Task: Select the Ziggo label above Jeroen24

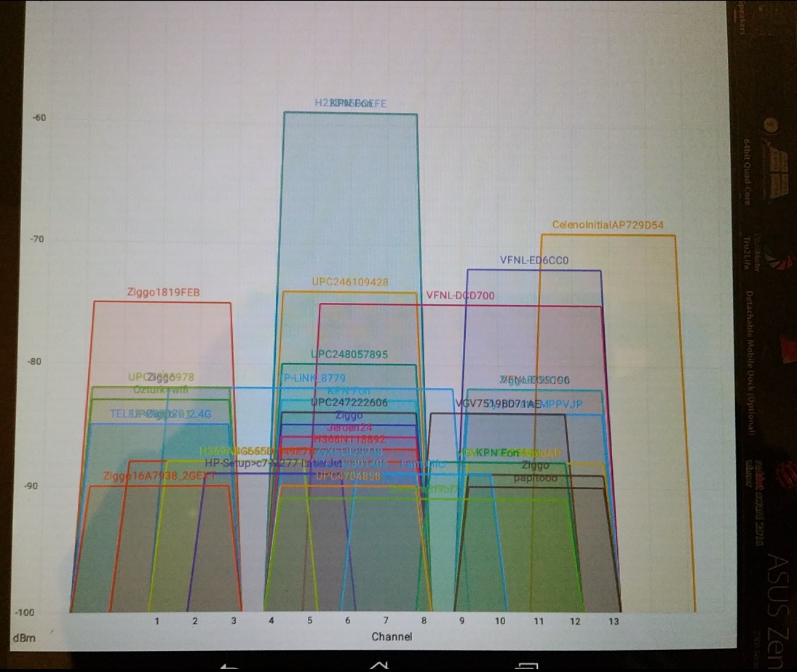Action: pos(349,415)
